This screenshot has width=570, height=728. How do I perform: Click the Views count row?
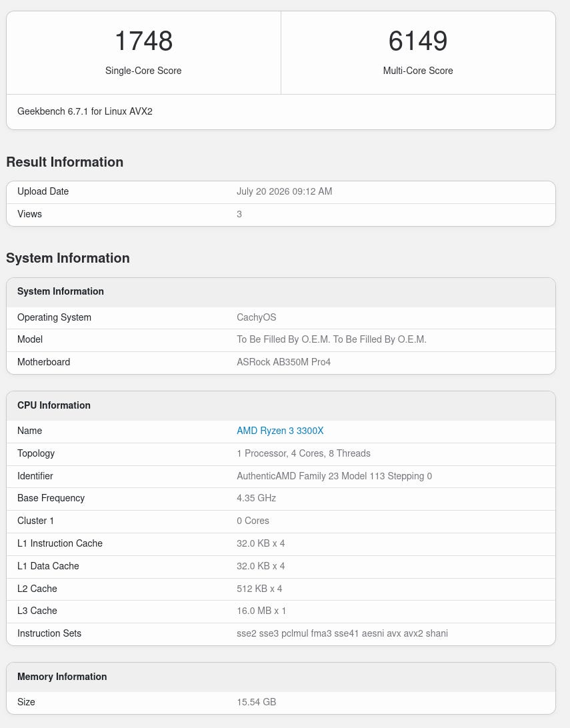(281, 215)
